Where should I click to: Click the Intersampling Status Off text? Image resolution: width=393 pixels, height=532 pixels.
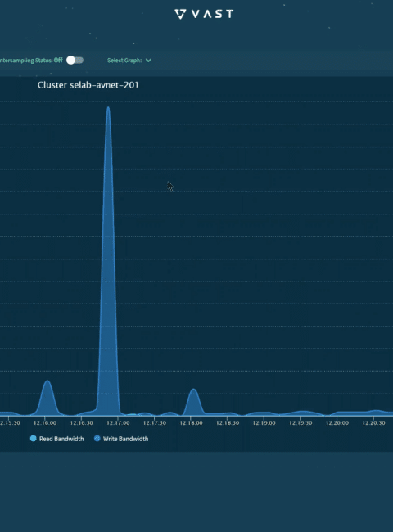[x=31, y=61]
